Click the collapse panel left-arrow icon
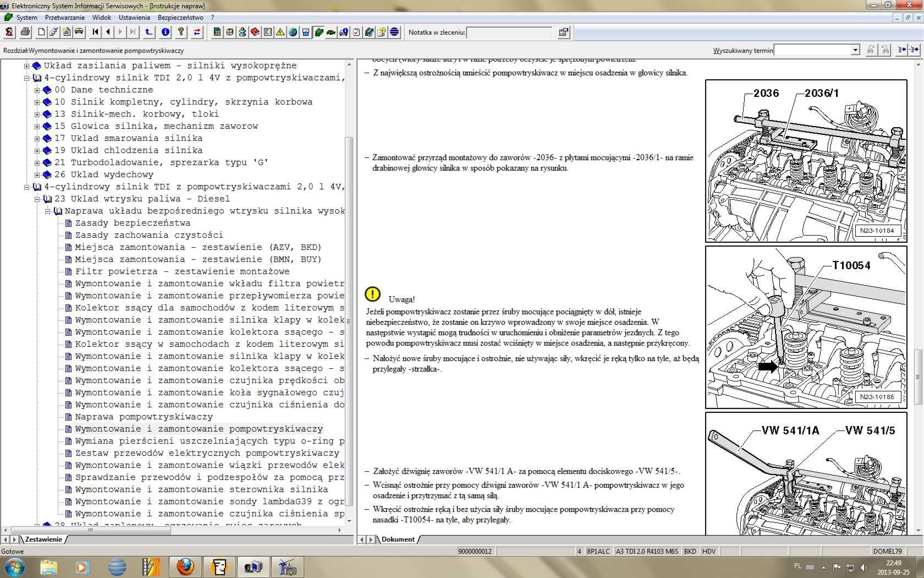This screenshot has width=924, height=578. (902, 50)
